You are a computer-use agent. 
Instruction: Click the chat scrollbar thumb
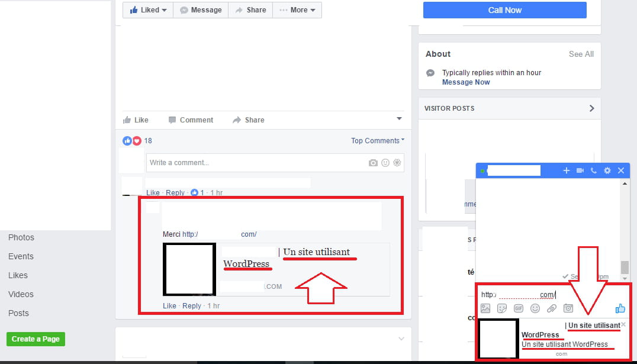click(x=625, y=268)
